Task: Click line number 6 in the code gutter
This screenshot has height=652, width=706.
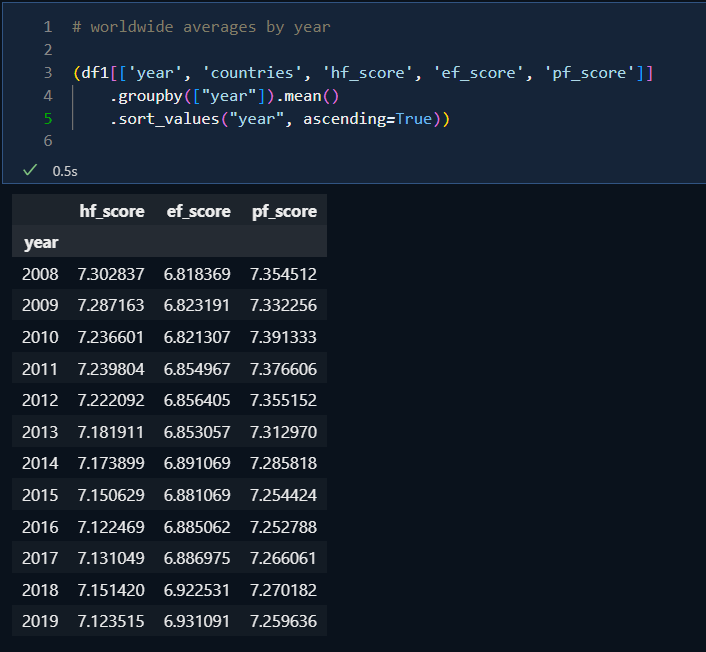Action: coord(47,142)
